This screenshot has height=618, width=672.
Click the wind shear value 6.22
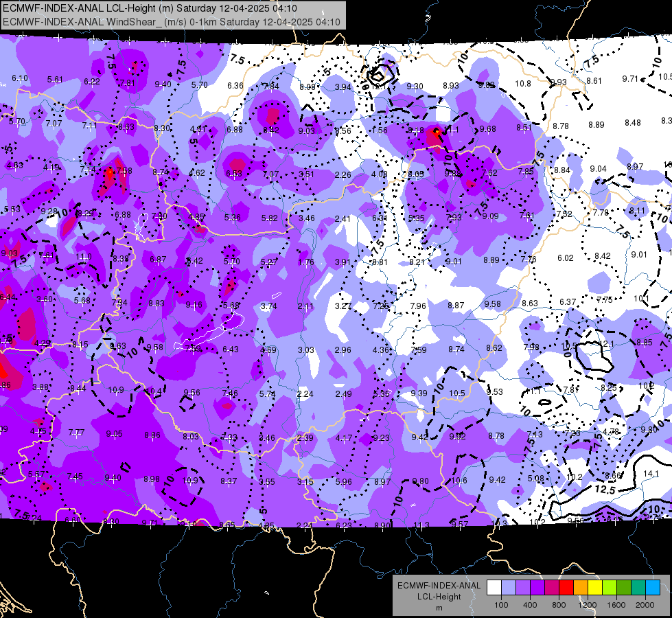[92, 82]
